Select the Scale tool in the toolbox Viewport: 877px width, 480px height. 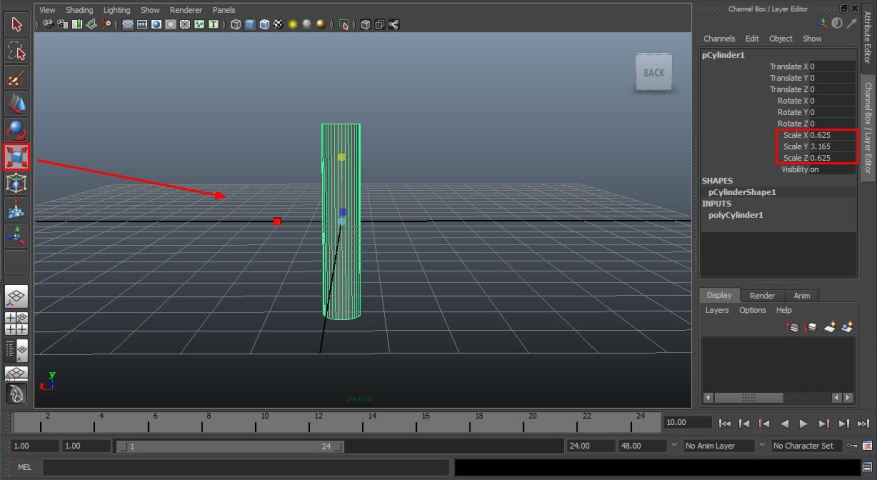[16, 157]
